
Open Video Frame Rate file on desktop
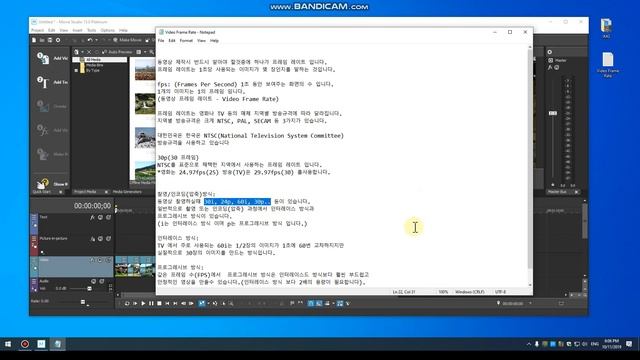(x=608, y=64)
